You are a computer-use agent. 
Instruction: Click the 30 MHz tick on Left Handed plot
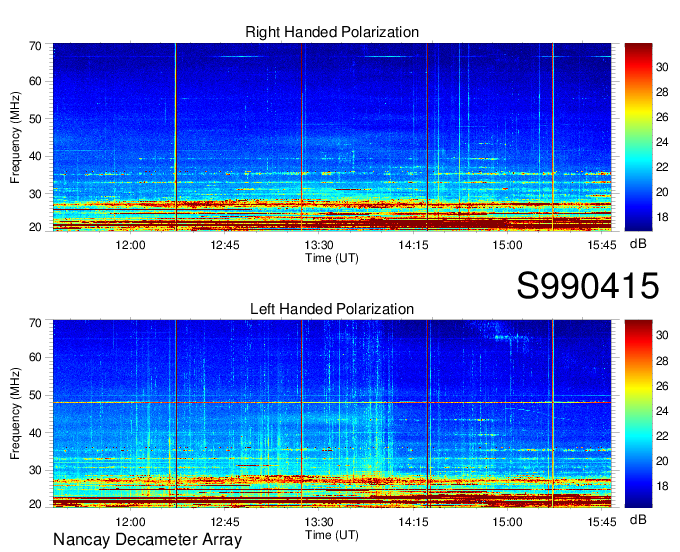click(x=35, y=470)
